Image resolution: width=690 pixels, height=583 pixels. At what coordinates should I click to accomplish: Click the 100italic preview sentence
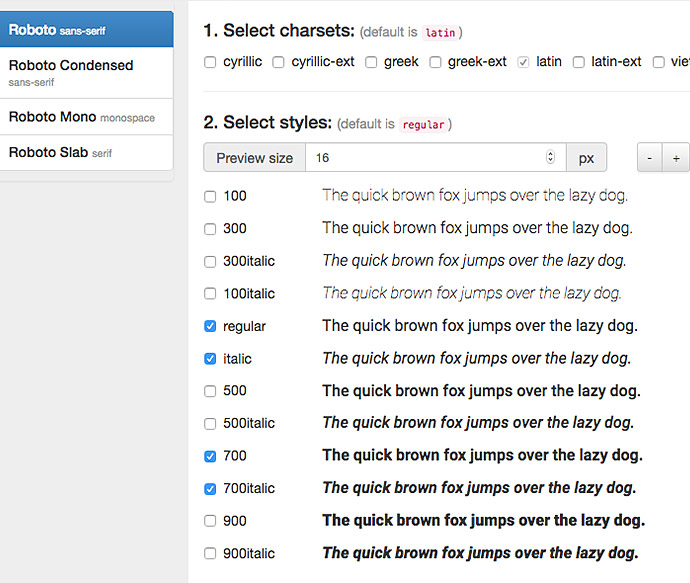(472, 293)
